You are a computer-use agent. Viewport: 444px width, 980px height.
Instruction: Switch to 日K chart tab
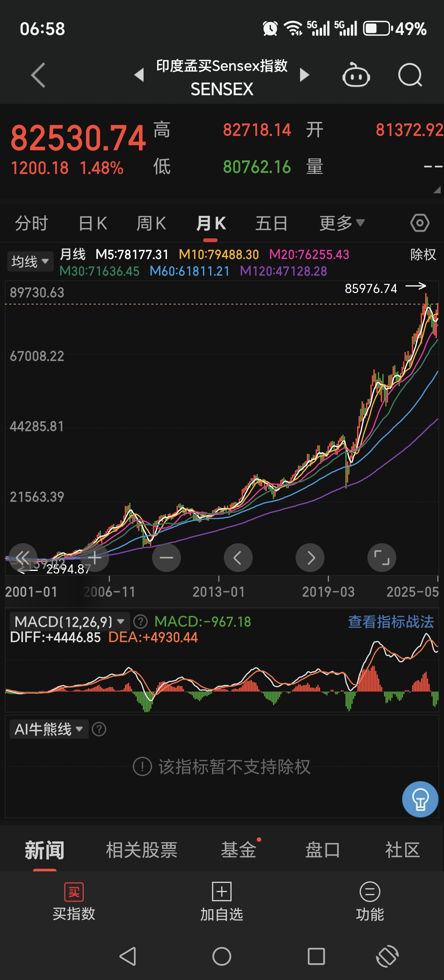click(92, 223)
